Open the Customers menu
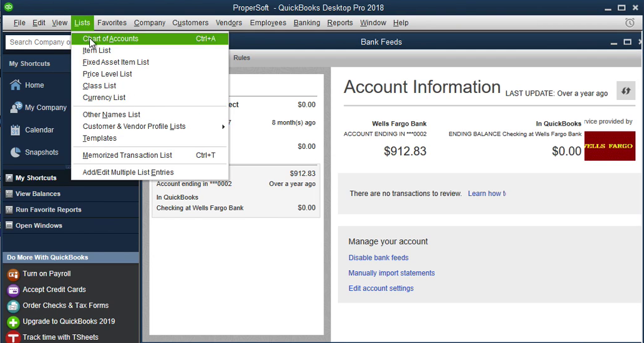 point(190,23)
